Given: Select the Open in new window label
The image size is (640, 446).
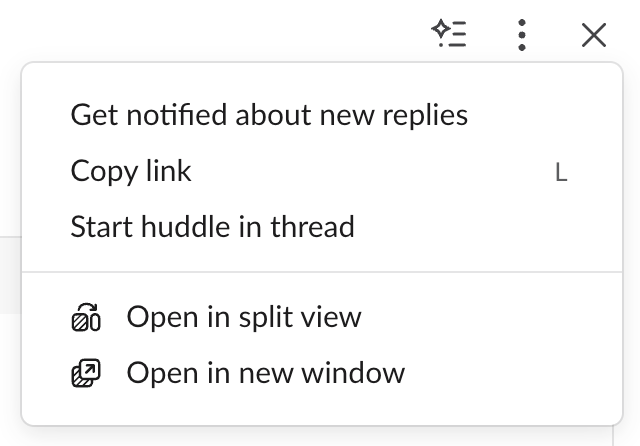Looking at the screenshot, I should coord(265,374).
